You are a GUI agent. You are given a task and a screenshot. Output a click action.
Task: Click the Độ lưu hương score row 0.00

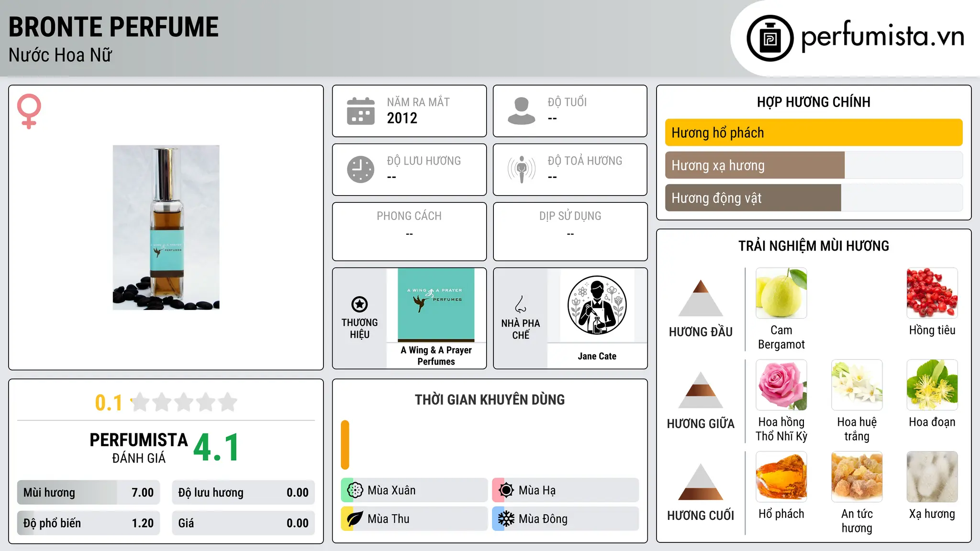click(x=243, y=493)
